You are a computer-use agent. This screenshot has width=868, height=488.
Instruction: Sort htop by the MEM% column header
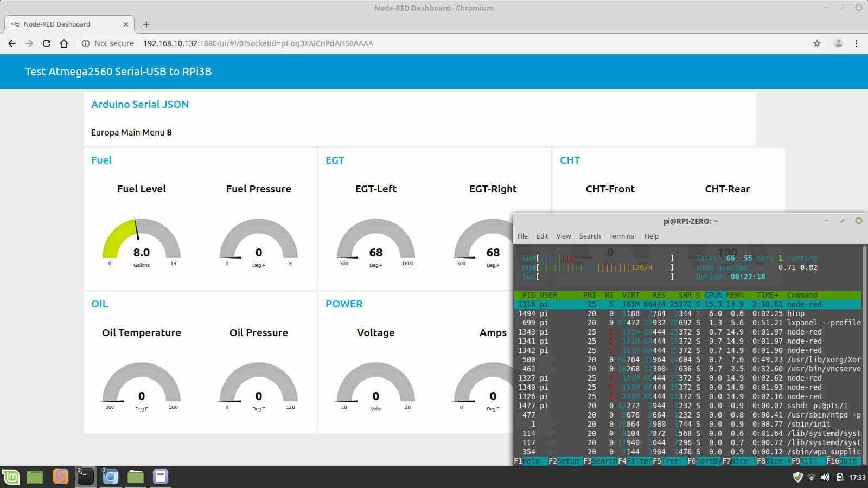click(x=735, y=295)
